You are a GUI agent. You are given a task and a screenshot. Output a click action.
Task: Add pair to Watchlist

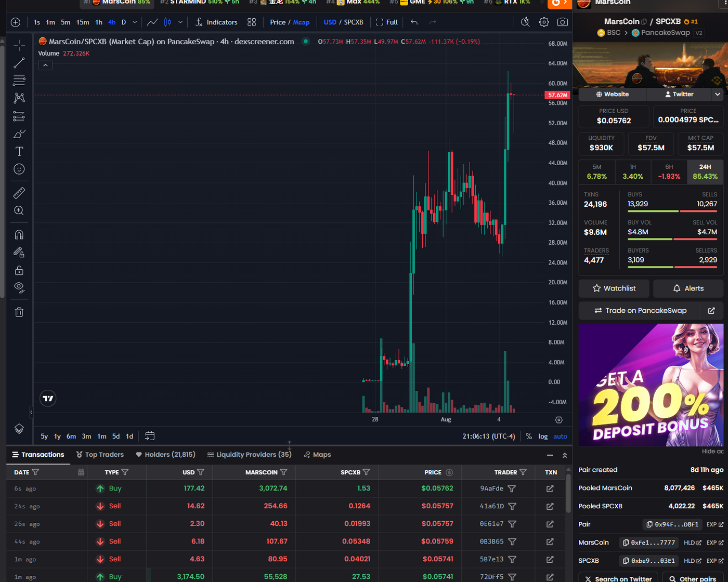point(614,288)
